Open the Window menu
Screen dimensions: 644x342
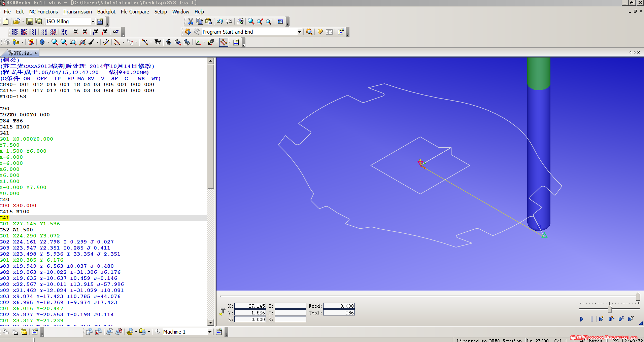[x=181, y=12]
